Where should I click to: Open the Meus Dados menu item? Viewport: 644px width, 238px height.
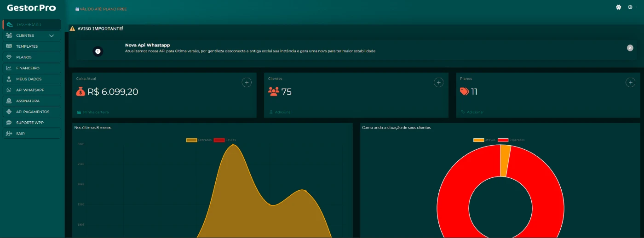tap(29, 79)
